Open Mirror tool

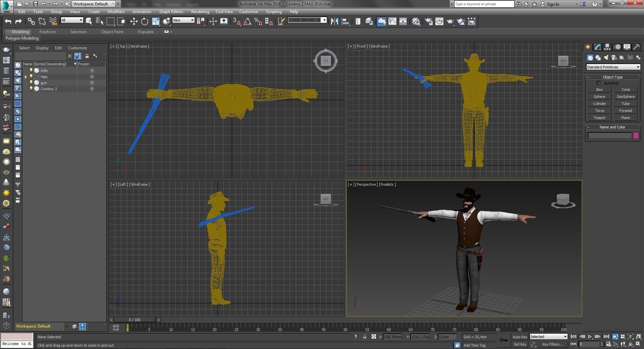pos(334,21)
